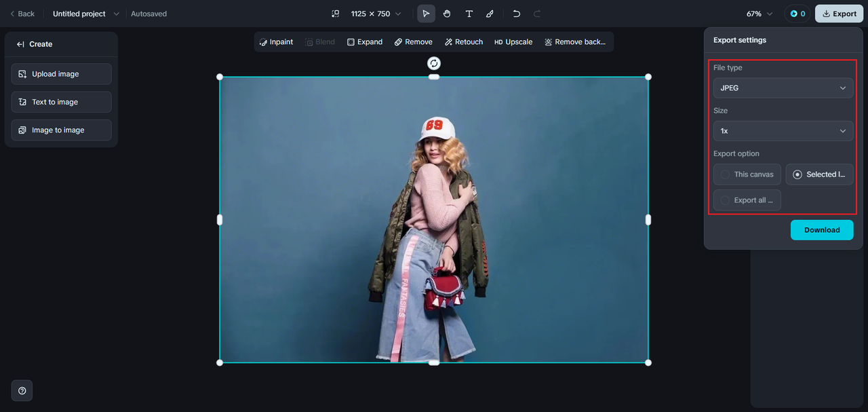Image resolution: width=868 pixels, height=412 pixels.
Task: Open the help question mark icon
Action: pyautogui.click(x=22, y=391)
